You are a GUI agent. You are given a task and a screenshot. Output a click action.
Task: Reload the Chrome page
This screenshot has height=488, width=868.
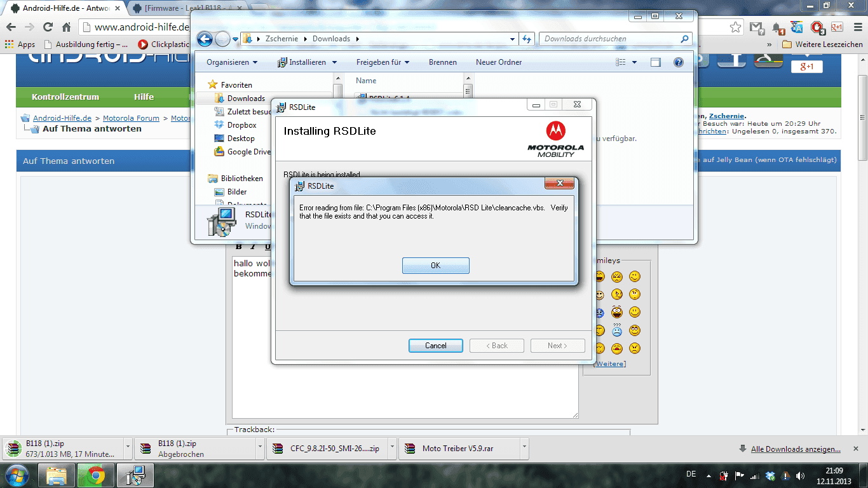coord(48,27)
